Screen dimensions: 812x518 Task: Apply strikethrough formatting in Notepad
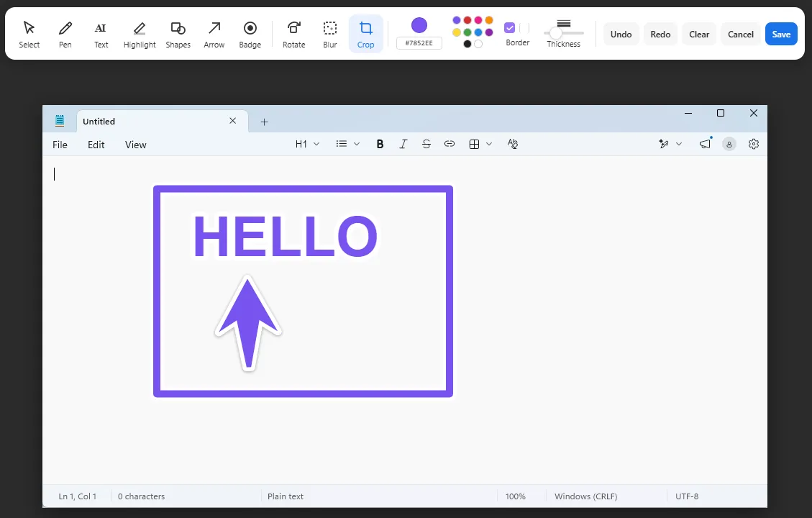[x=426, y=144]
